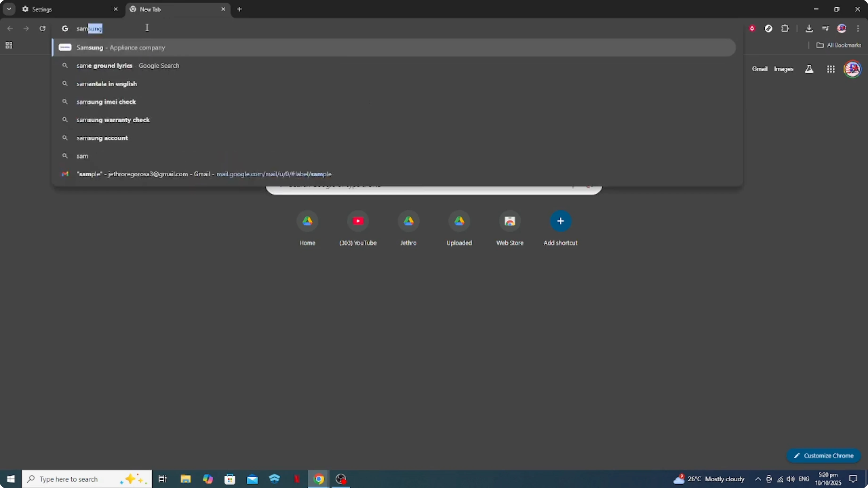Viewport: 868px width, 488px height.
Task: Open the Uploaded Drive shortcut
Action: pos(459,229)
